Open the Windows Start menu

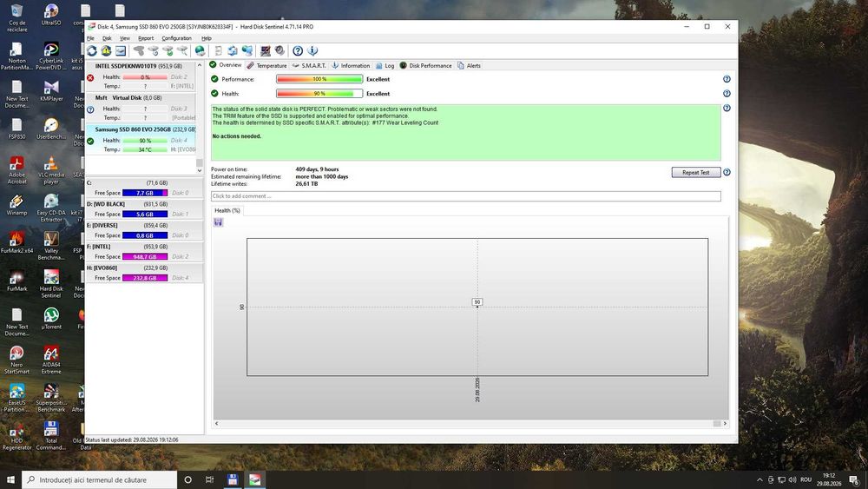pyautogui.click(x=10, y=479)
